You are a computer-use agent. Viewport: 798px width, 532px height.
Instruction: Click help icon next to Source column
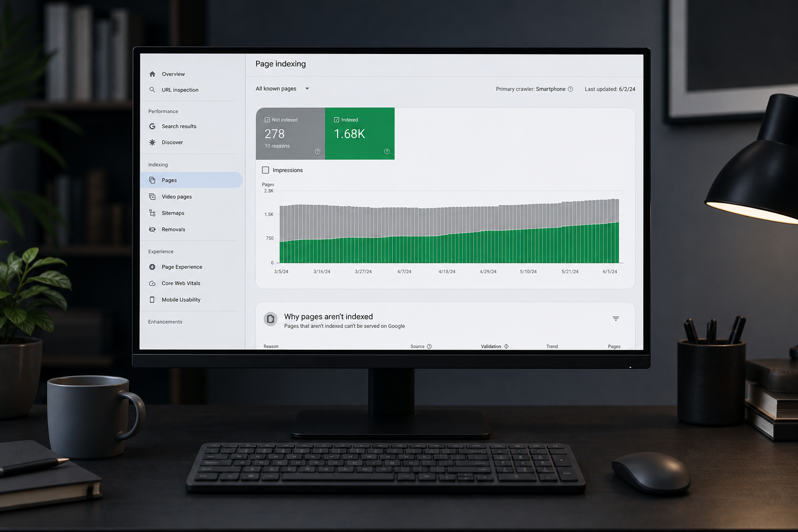(x=429, y=347)
